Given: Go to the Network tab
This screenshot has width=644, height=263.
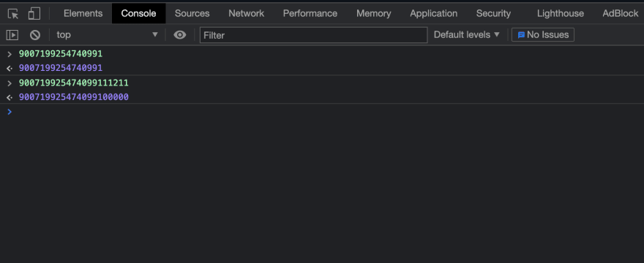Looking at the screenshot, I should (x=246, y=14).
